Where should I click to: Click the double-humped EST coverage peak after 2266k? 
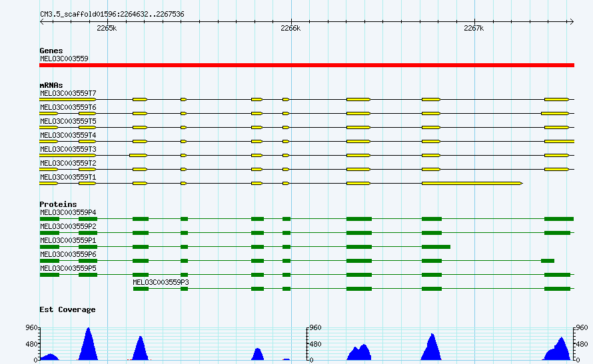pos(359,352)
